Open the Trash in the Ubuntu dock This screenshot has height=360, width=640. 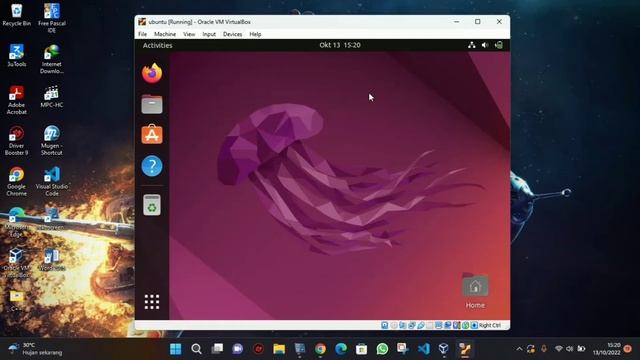tap(152, 205)
